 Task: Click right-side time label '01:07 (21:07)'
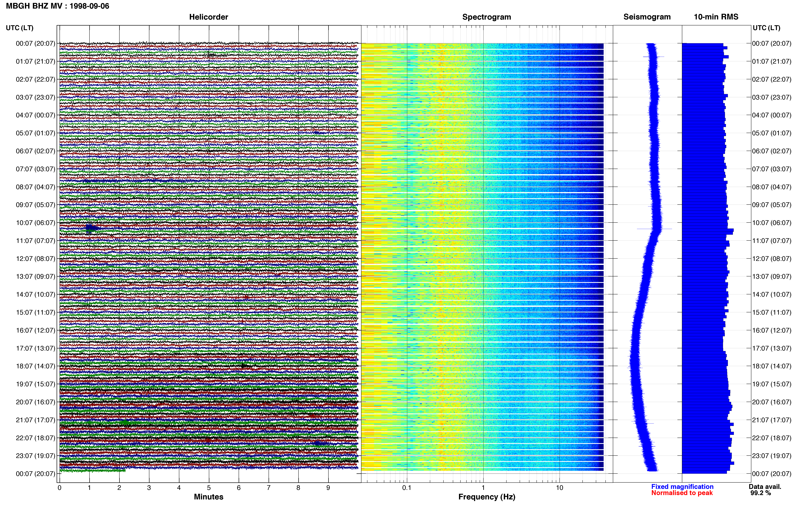click(x=771, y=61)
